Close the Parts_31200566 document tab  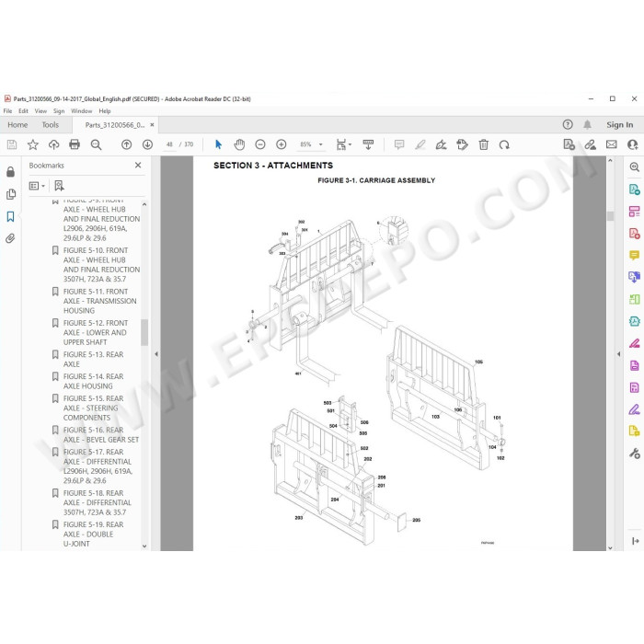click(x=152, y=125)
